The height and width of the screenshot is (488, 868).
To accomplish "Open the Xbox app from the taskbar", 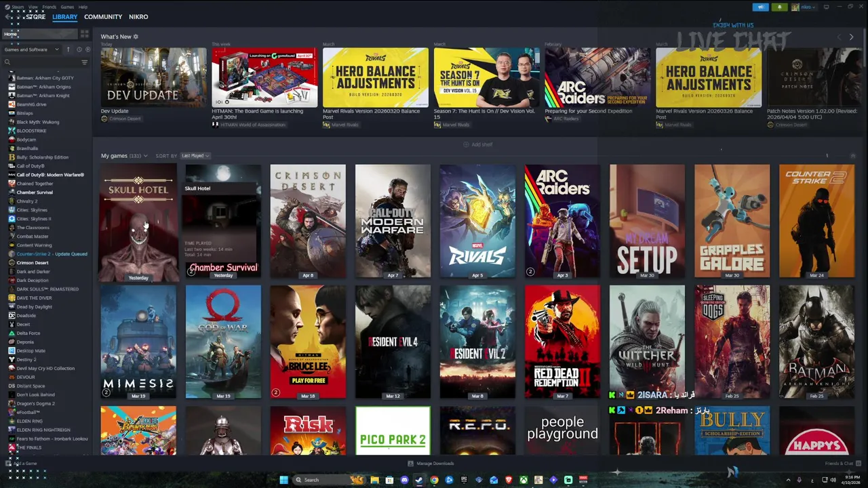I will click(524, 480).
